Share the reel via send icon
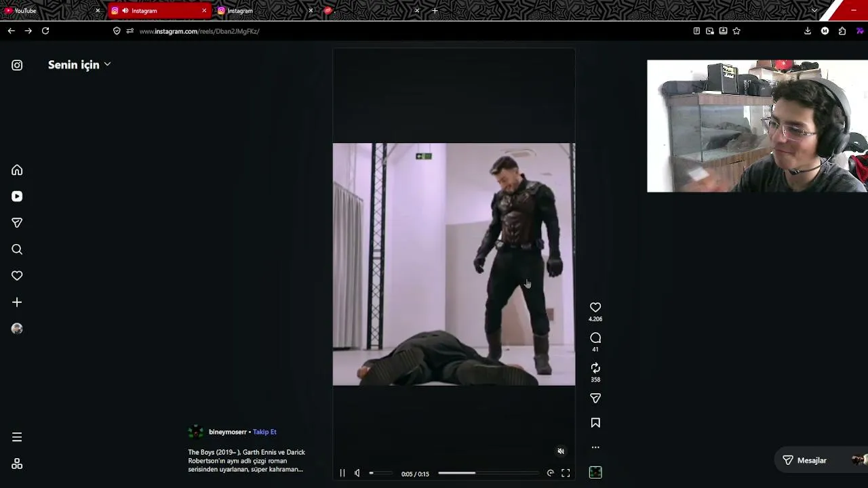 [595, 399]
